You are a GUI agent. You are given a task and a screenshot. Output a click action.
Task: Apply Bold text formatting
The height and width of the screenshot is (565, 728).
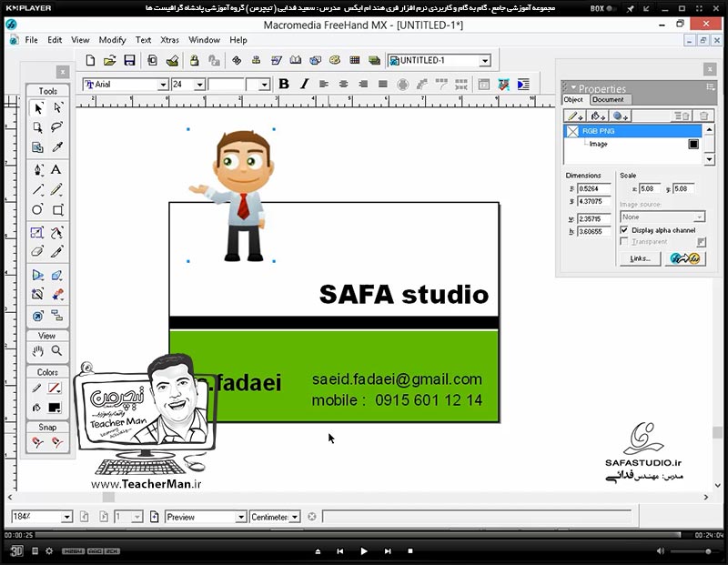284,84
